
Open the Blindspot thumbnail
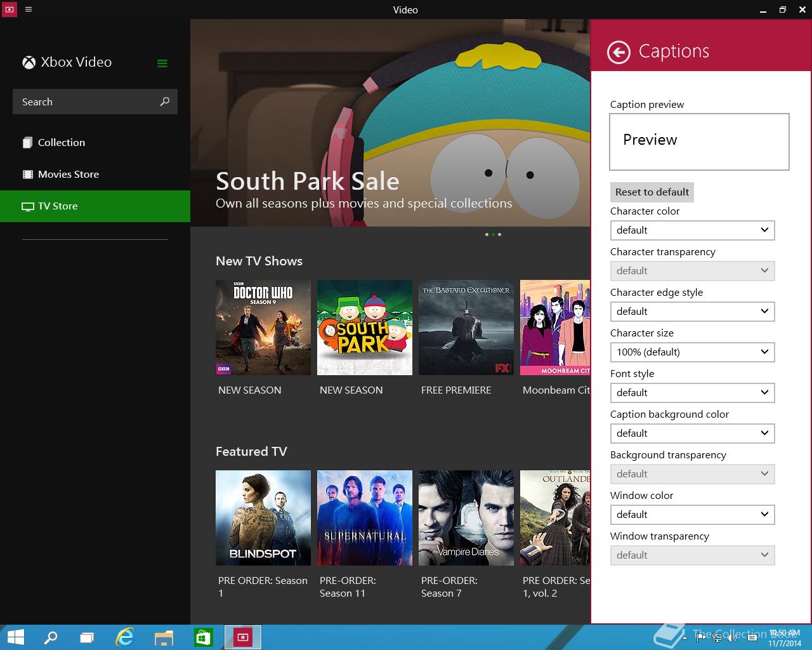click(263, 518)
